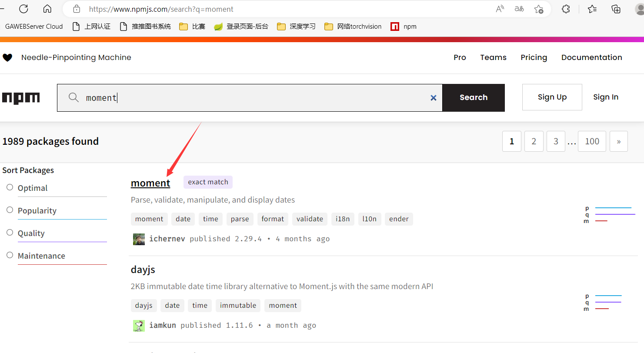Open the favorites list icon
Image resolution: width=644 pixels, height=353 pixels.
pyautogui.click(x=592, y=9)
